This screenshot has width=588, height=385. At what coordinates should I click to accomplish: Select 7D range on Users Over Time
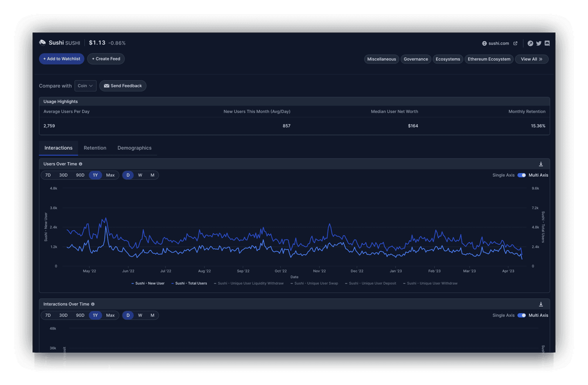48,175
